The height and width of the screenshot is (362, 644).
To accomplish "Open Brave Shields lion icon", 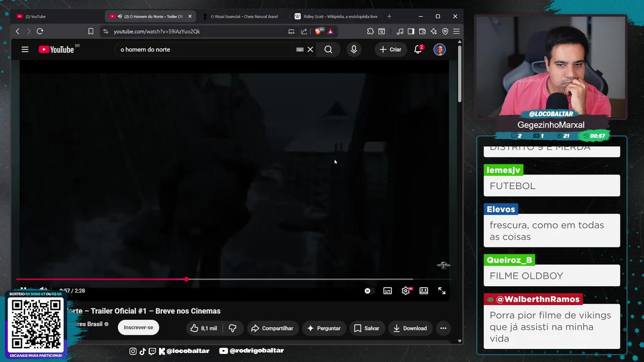I will click(318, 31).
